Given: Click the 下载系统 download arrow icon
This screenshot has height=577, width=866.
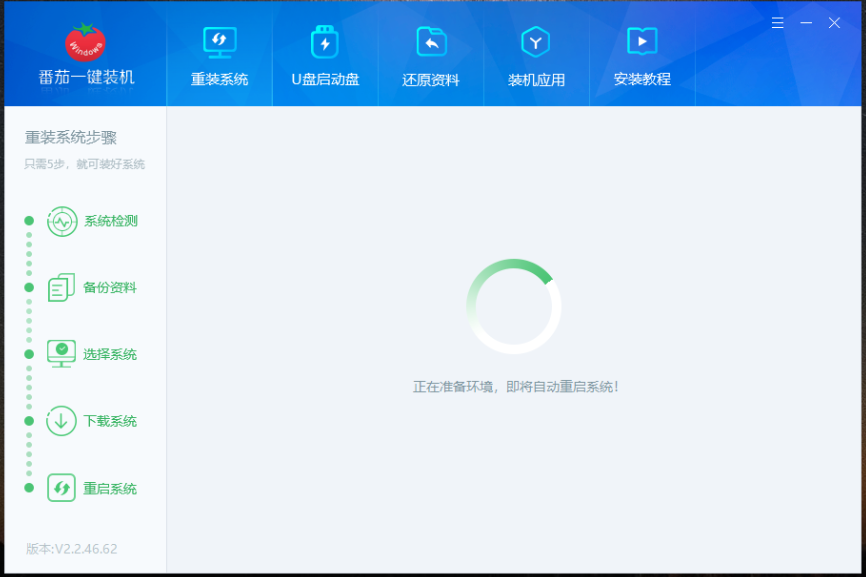Looking at the screenshot, I should 61,421.
